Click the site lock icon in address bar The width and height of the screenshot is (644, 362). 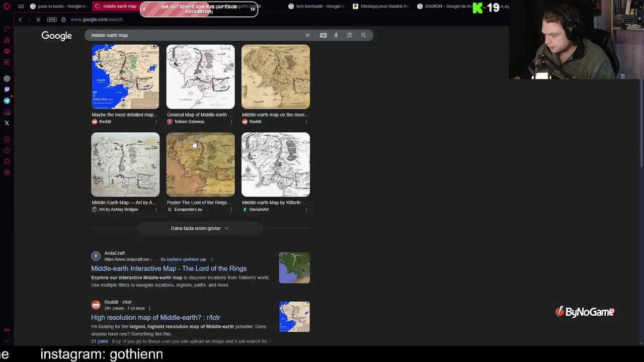[63, 20]
